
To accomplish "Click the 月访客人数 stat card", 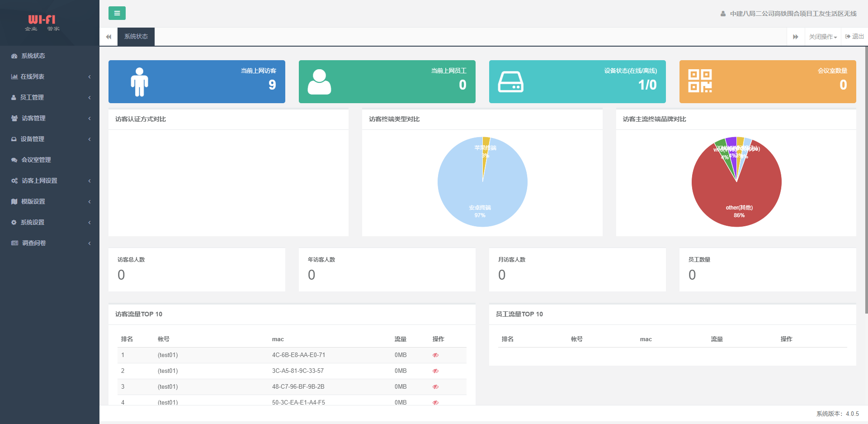I will 577,270.
